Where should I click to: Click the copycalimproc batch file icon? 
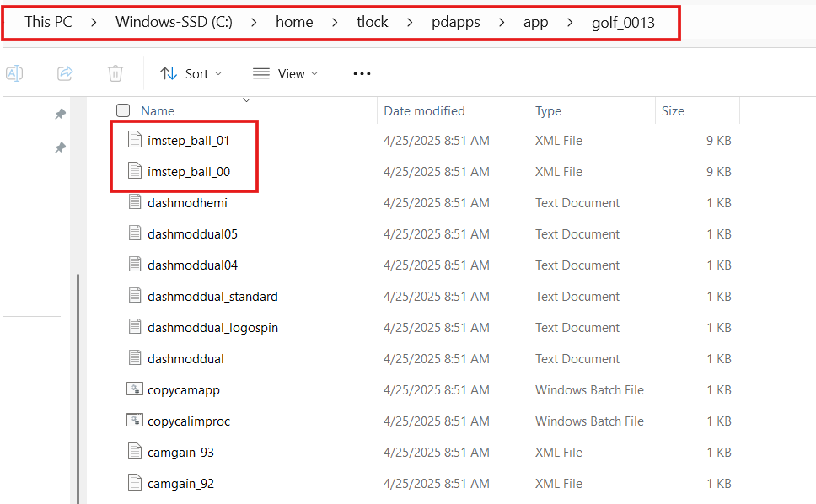click(x=135, y=420)
